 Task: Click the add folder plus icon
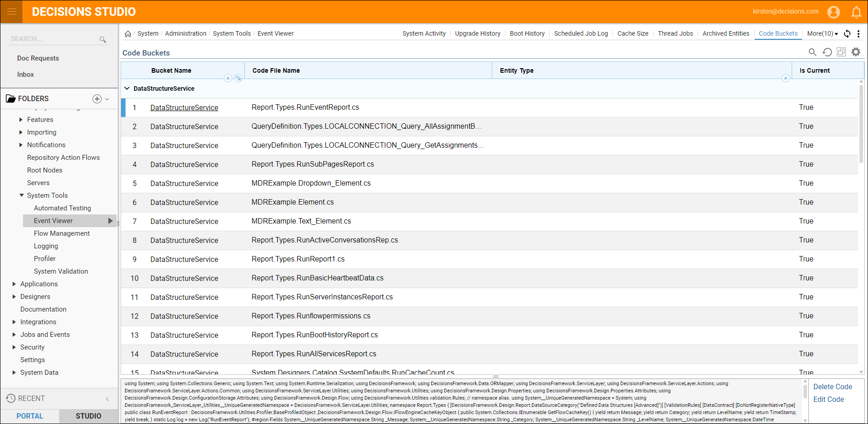click(x=97, y=99)
